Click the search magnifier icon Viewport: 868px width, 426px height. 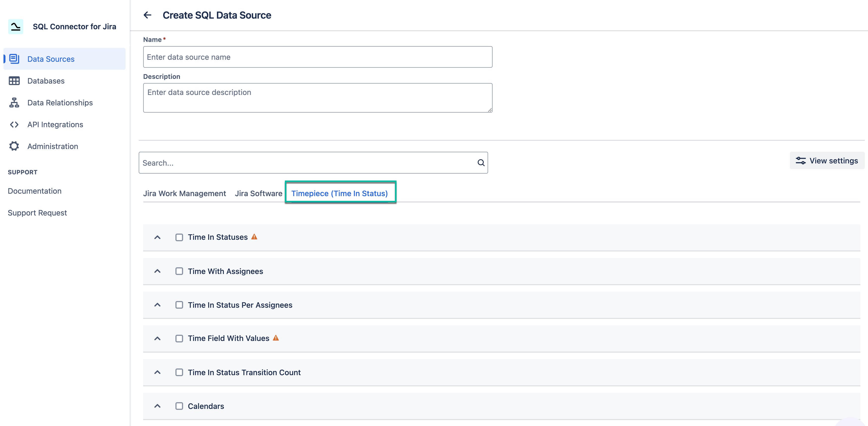coord(481,163)
